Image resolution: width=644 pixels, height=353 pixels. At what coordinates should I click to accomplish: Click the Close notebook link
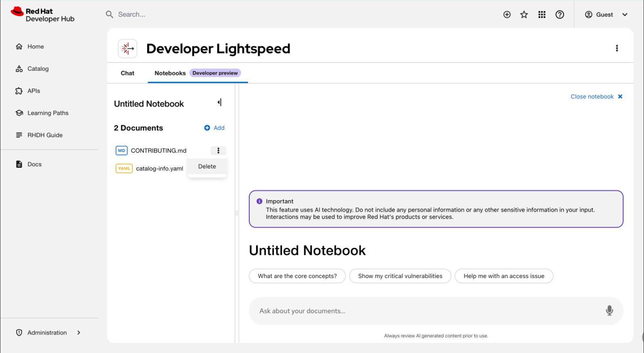click(x=592, y=97)
